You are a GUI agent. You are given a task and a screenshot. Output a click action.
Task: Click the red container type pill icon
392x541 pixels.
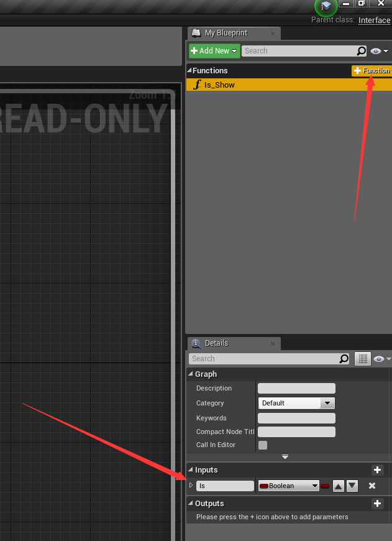tap(325, 486)
